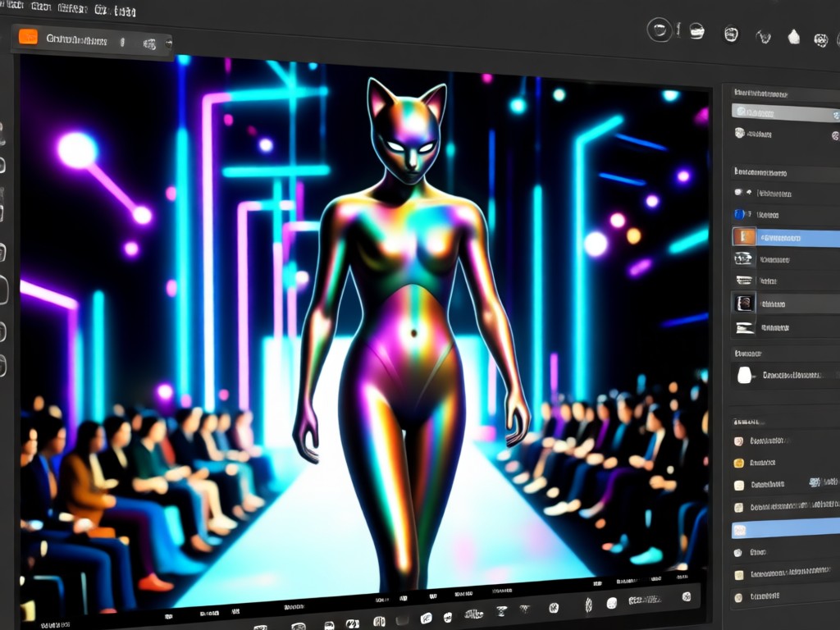Click the orange icon on the document tab
840x630 pixels.
(x=29, y=36)
